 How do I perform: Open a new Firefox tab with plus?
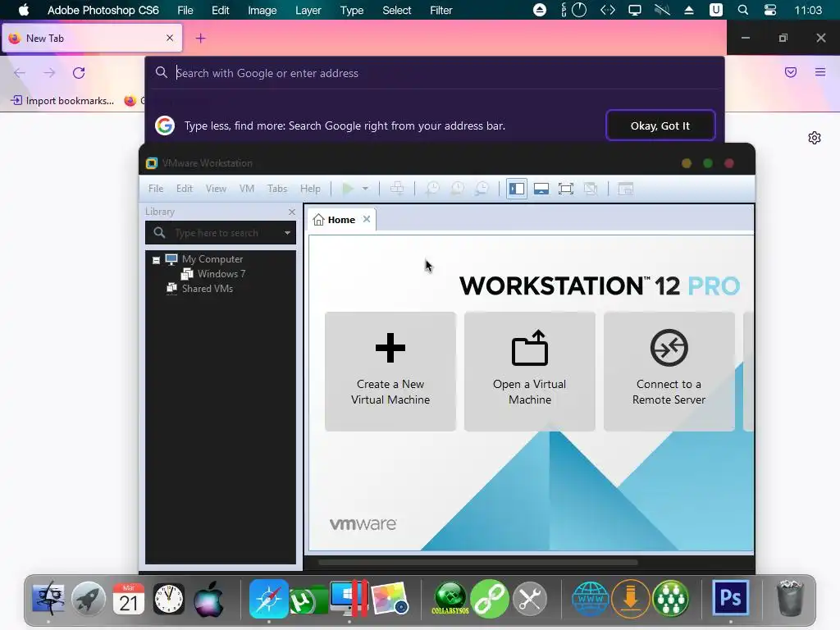200,38
